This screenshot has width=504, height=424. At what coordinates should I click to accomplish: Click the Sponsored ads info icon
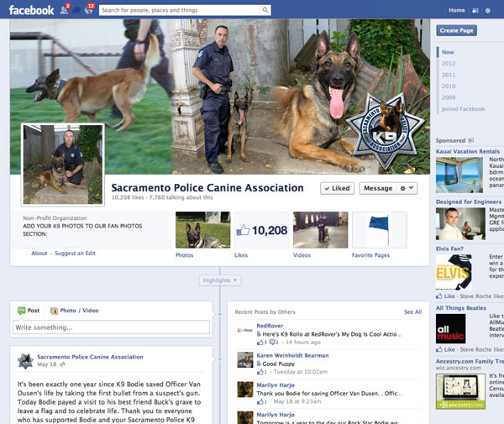click(x=471, y=140)
